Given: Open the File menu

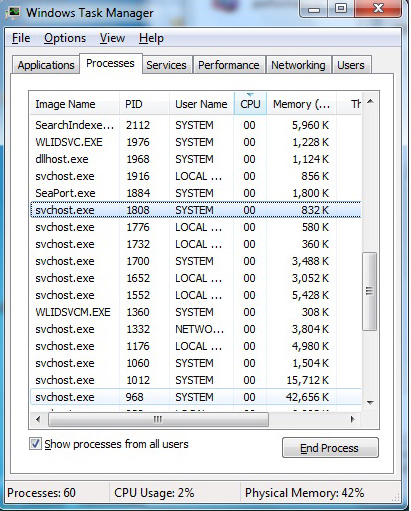Looking at the screenshot, I should (21, 38).
